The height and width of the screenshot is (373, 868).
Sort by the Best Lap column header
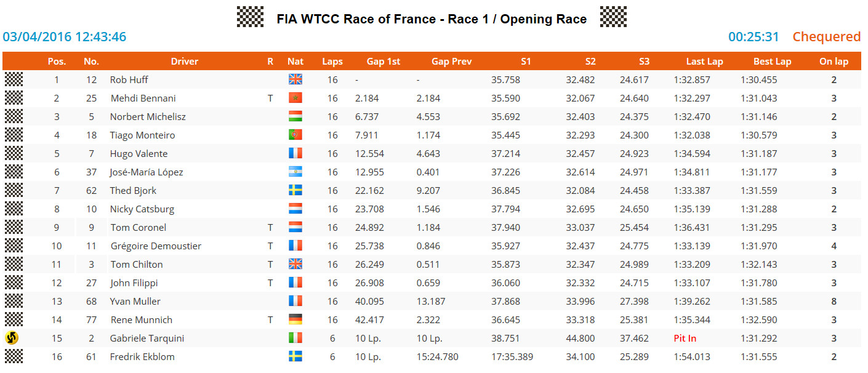772,61
